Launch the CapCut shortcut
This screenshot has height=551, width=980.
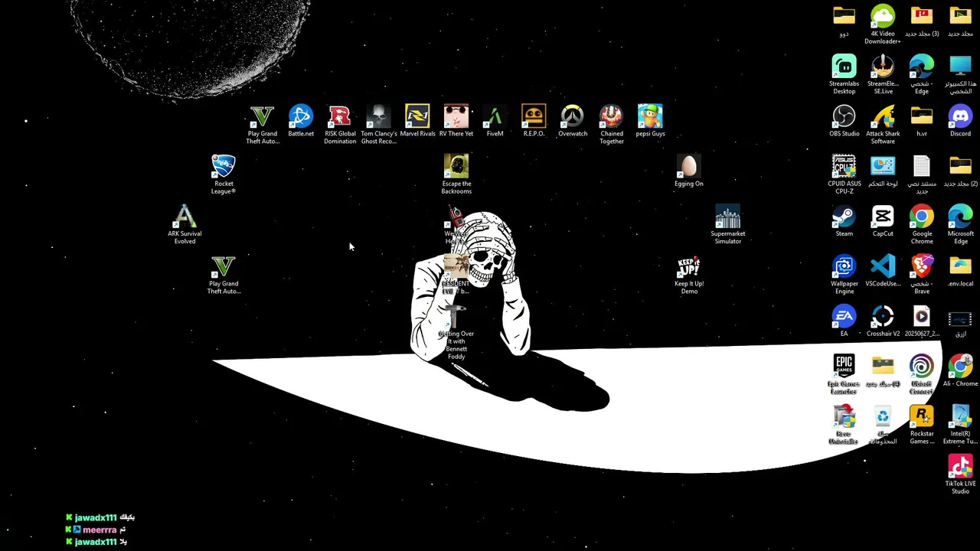883,221
